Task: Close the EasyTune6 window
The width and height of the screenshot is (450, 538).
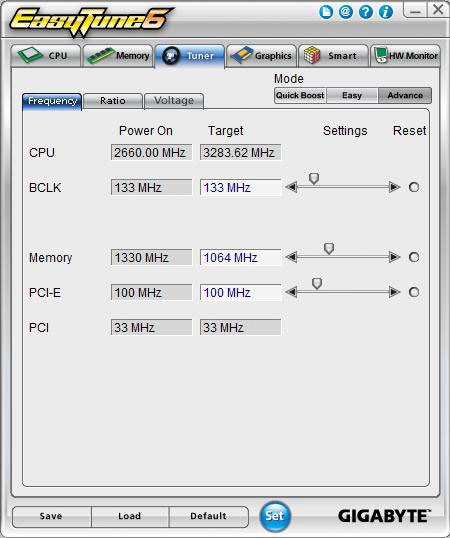Action: point(438,10)
